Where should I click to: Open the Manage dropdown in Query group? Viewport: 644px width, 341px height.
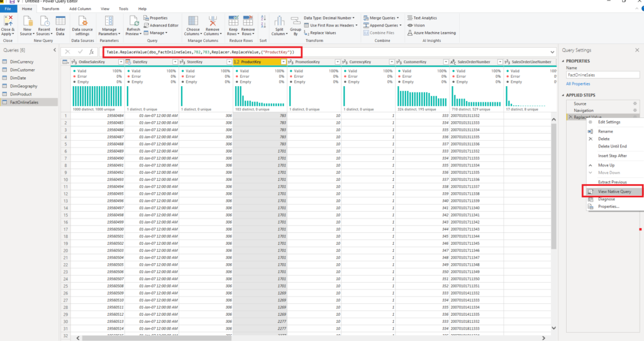tap(156, 33)
